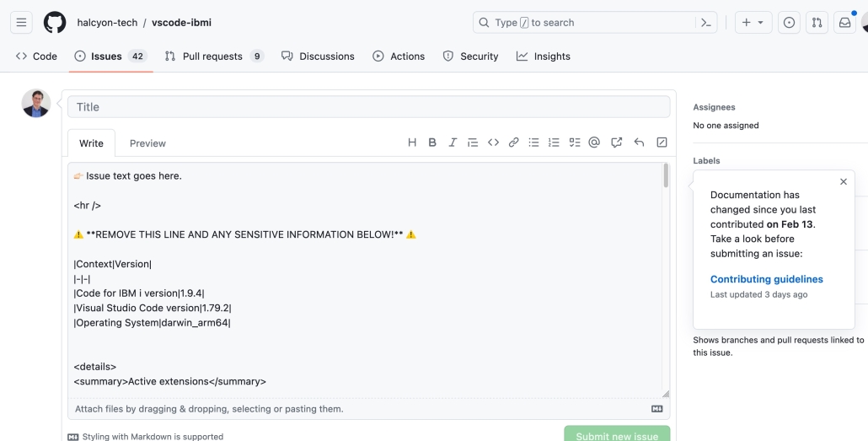Open the Pull requests repository tab
Viewport: 868px width, 441px height.
click(214, 56)
